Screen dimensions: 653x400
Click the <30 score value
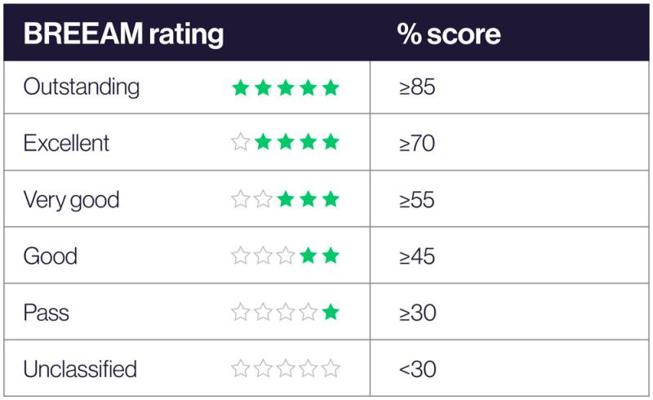pyautogui.click(x=416, y=369)
